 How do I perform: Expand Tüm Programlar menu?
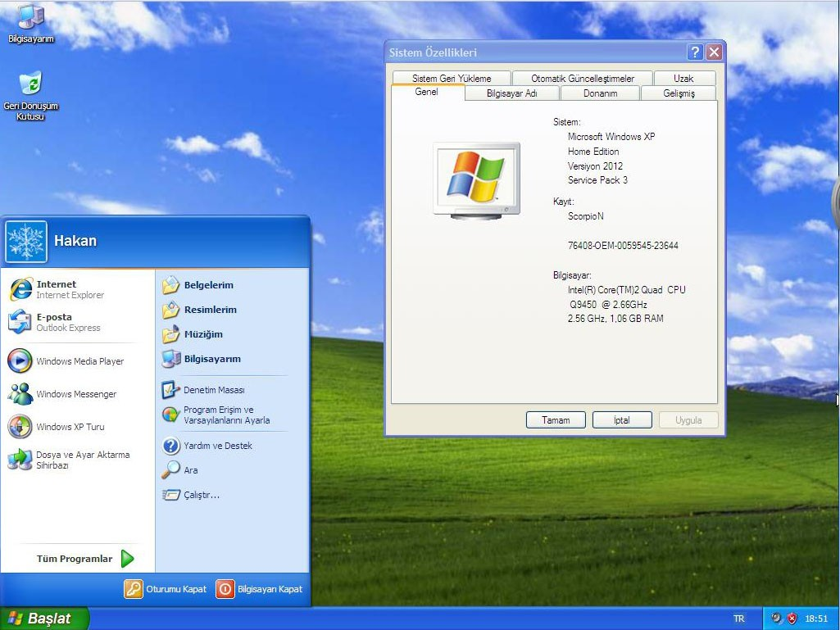(x=75, y=557)
